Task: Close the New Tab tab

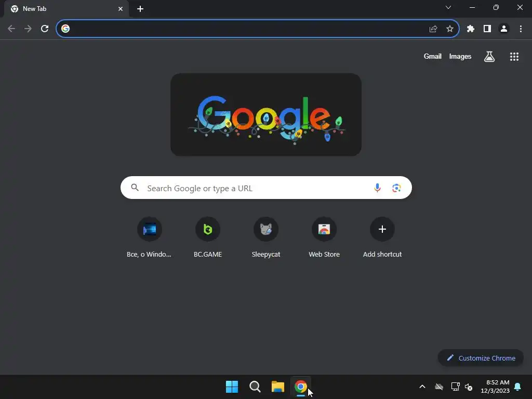Action: click(121, 9)
